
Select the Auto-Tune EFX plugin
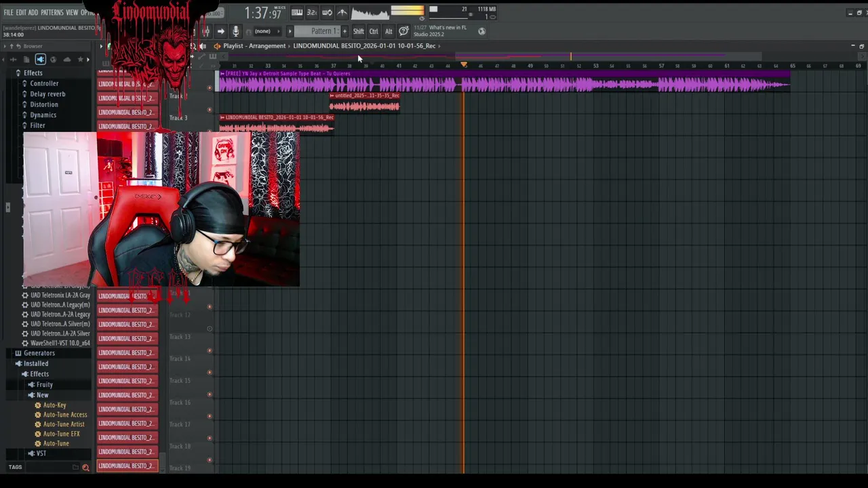(x=61, y=434)
